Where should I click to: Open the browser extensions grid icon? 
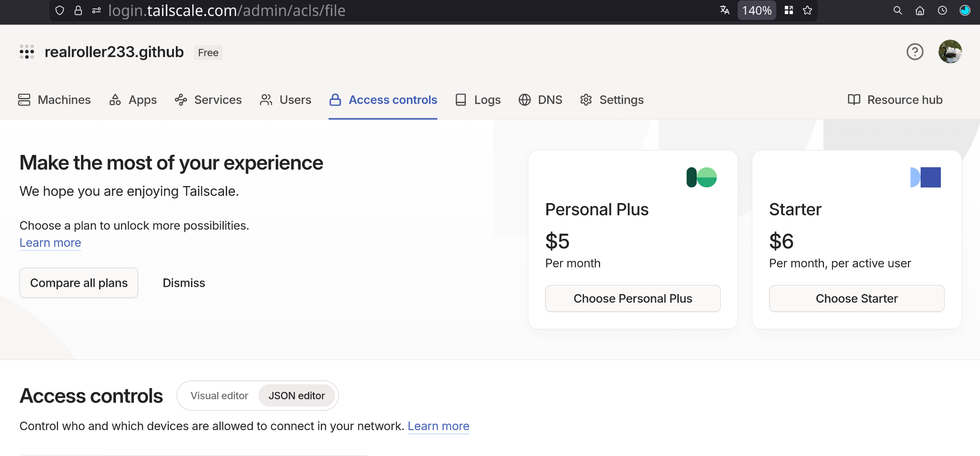click(x=789, y=10)
